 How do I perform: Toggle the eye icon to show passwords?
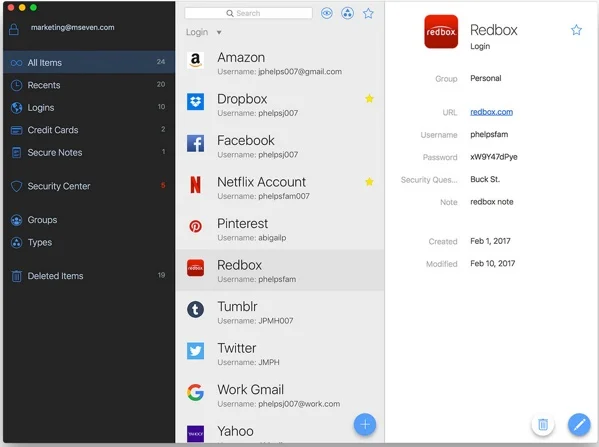(x=327, y=13)
